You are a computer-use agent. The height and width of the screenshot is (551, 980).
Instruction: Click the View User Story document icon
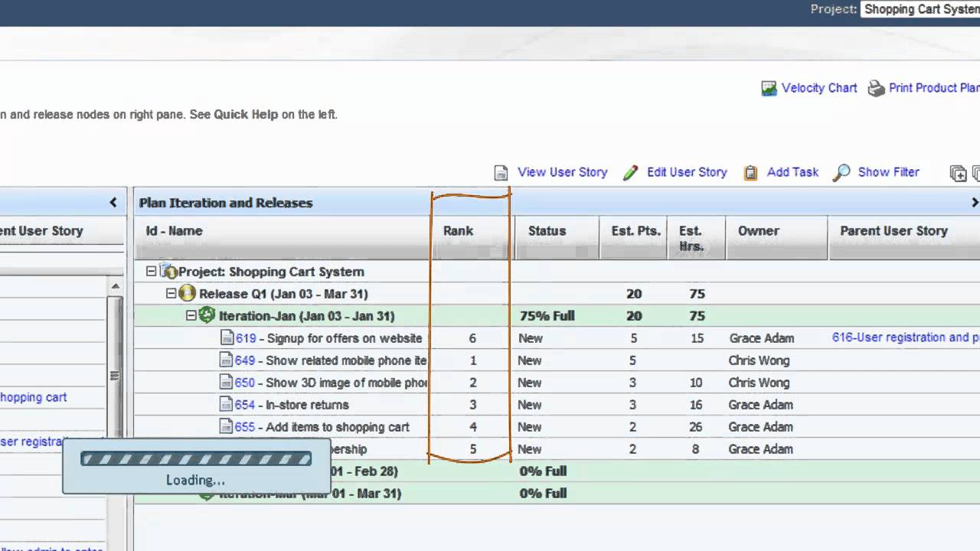click(501, 173)
